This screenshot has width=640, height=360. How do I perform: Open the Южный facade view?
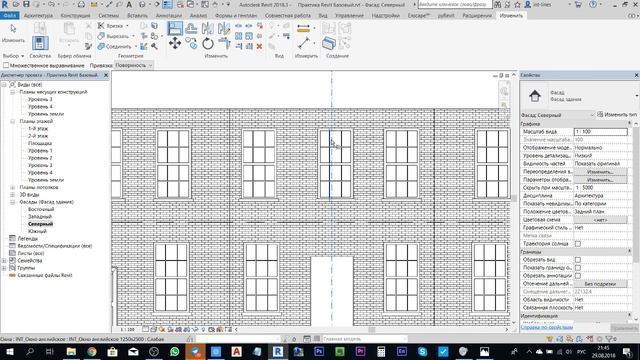tap(37, 231)
